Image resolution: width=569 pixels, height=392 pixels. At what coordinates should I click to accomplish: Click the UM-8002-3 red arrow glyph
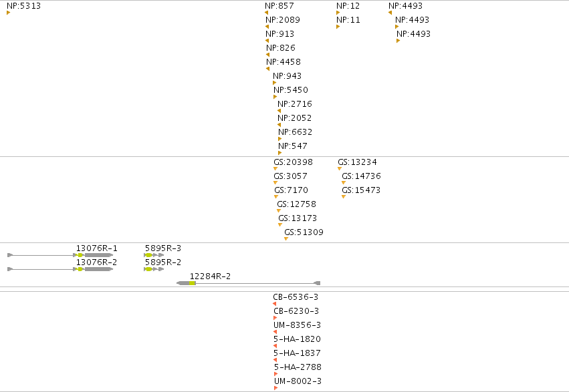click(x=275, y=388)
